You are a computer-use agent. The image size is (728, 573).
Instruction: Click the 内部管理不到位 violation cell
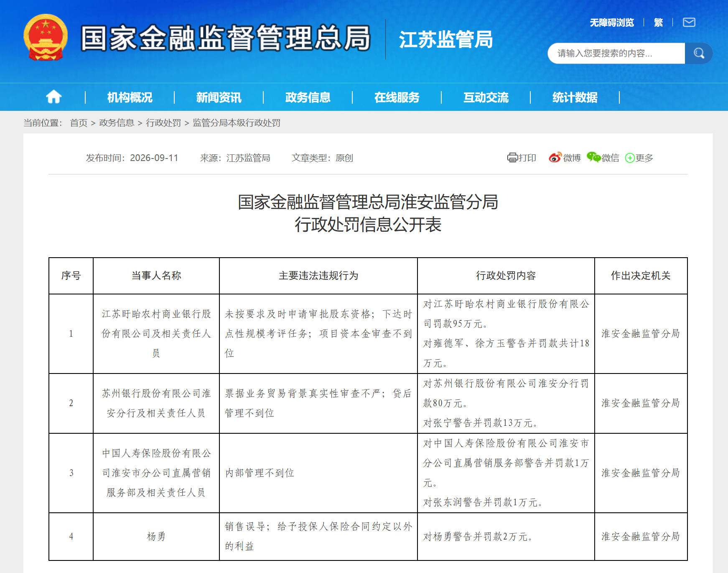pyautogui.click(x=318, y=473)
